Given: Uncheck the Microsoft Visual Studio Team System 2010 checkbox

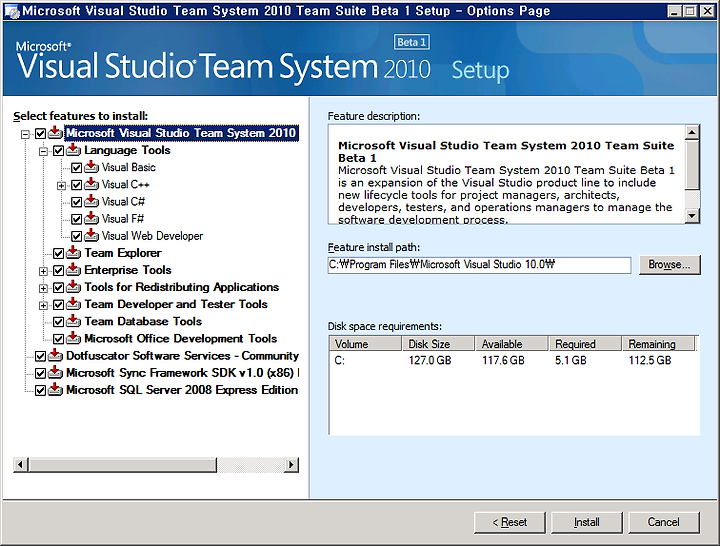Looking at the screenshot, I should [40, 134].
